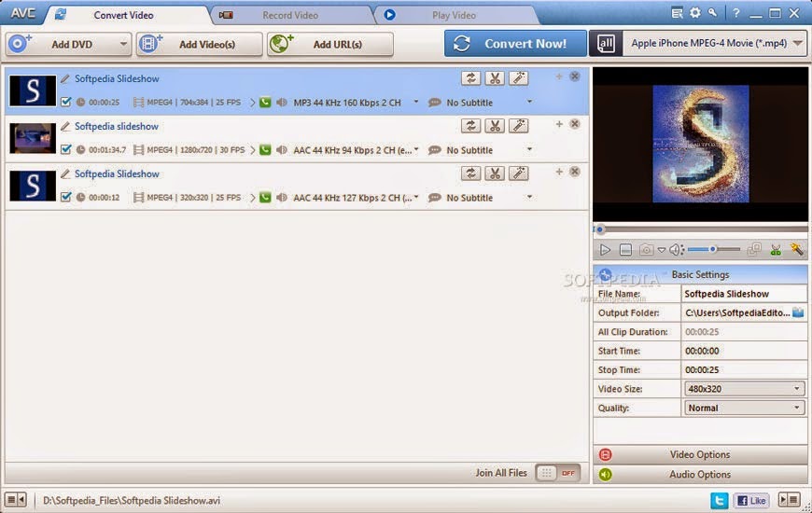Click the Add Video(s) button

point(200,44)
